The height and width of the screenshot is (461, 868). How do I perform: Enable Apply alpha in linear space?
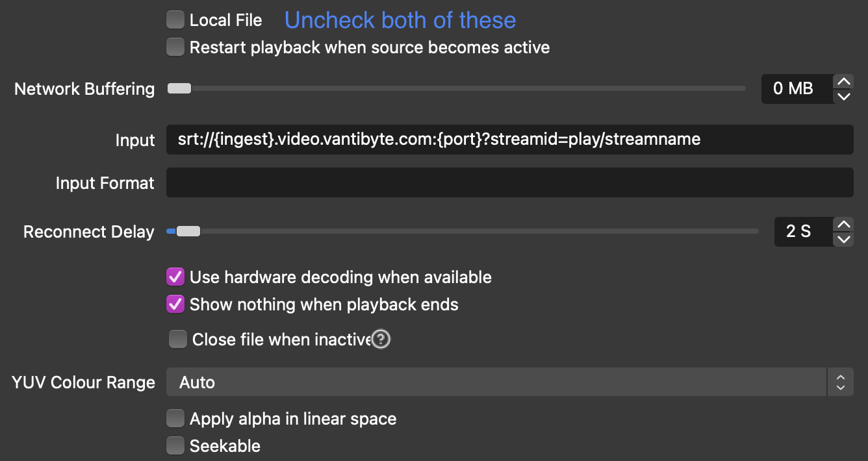coord(175,418)
